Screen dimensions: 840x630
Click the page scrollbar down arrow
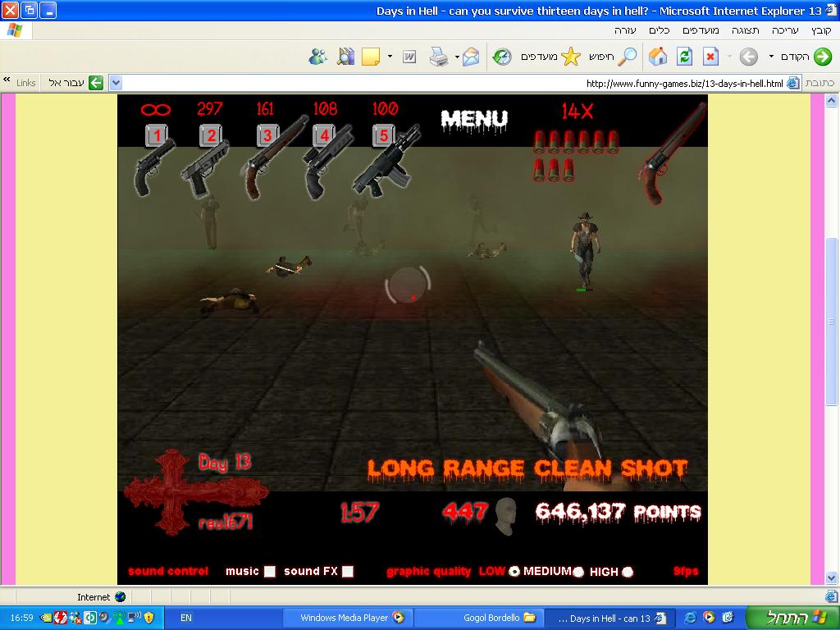point(832,578)
